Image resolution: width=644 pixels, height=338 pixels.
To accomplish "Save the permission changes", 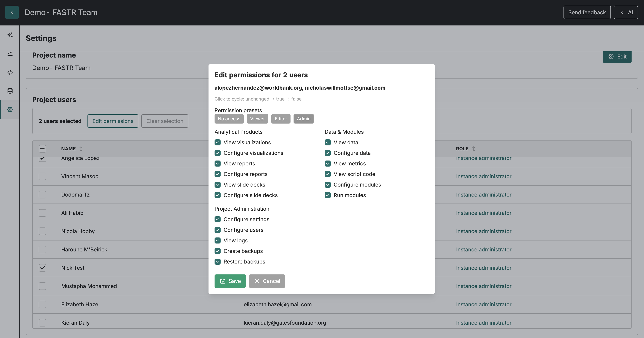I will 230,281.
